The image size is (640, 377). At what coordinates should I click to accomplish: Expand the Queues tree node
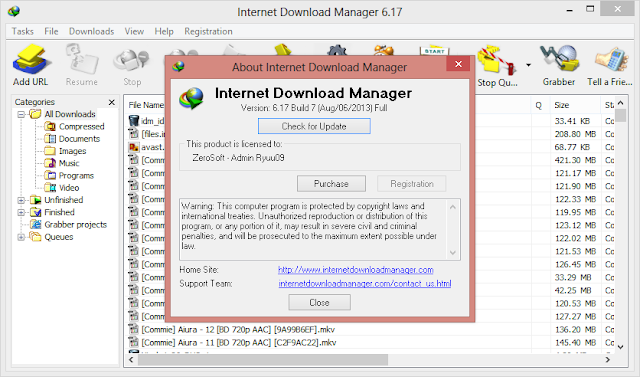pos(21,237)
